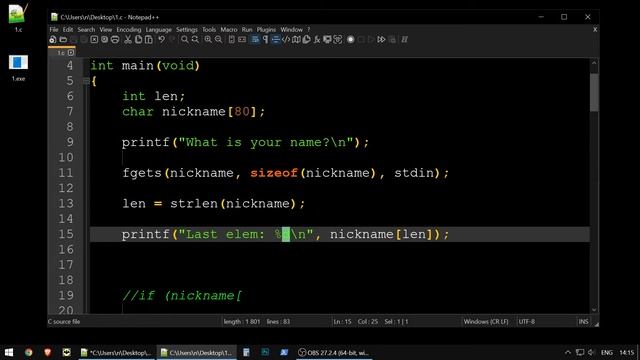This screenshot has width=640, height=360.
Task: Open the Document Map toolbar icon
Action: point(296,40)
